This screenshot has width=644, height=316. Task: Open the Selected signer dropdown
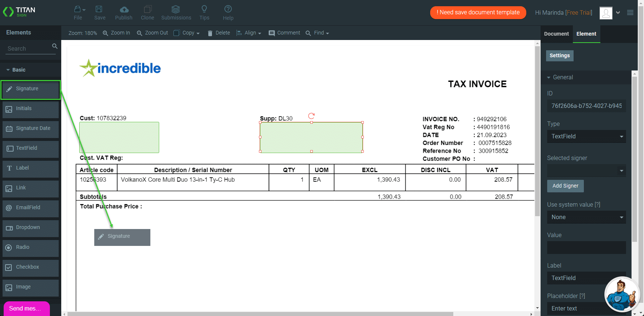pos(586,171)
